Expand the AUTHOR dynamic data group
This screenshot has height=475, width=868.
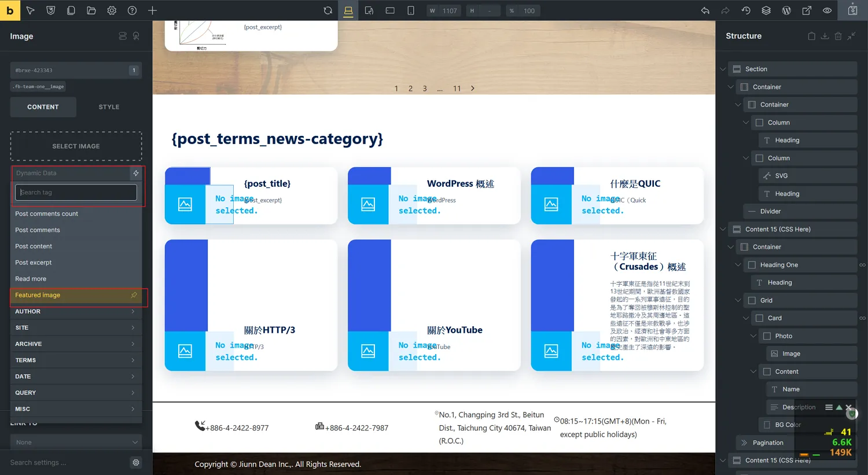[76, 311]
